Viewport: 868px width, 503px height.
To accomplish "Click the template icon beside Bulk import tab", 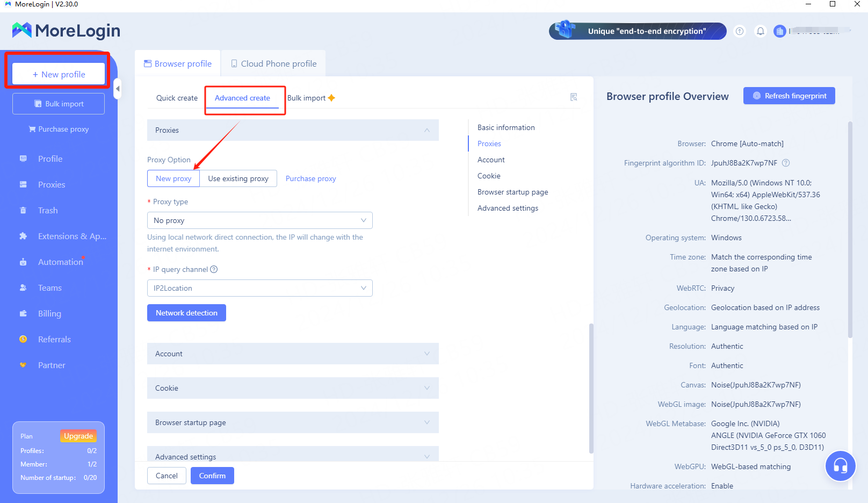I will [574, 97].
